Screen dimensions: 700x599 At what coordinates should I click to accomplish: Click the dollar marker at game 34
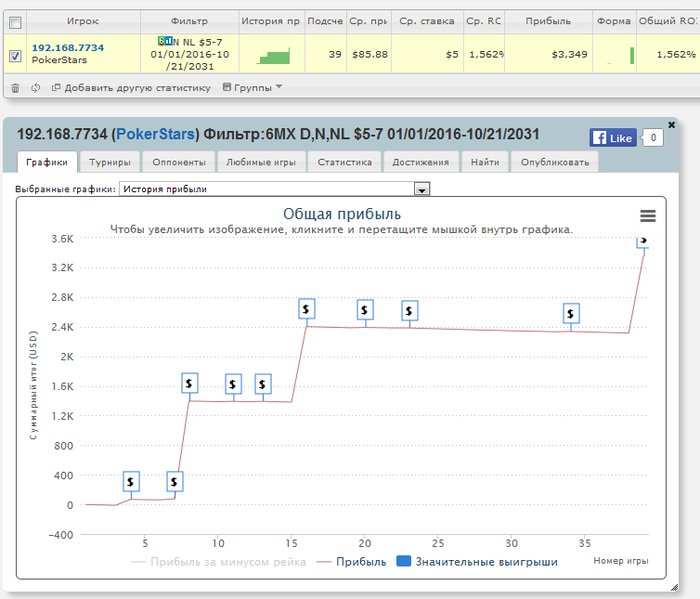click(571, 313)
